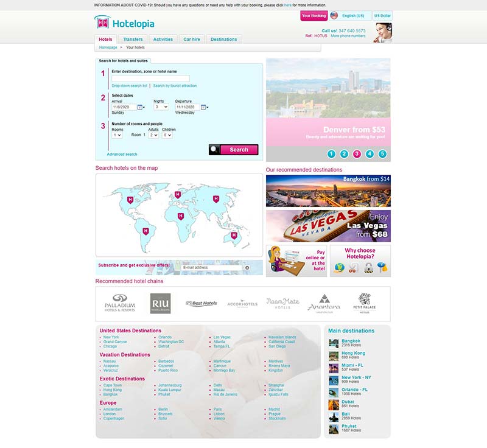Click the customer service agent photo
Screen dimensions: 487x448
pyautogui.click(x=383, y=33)
